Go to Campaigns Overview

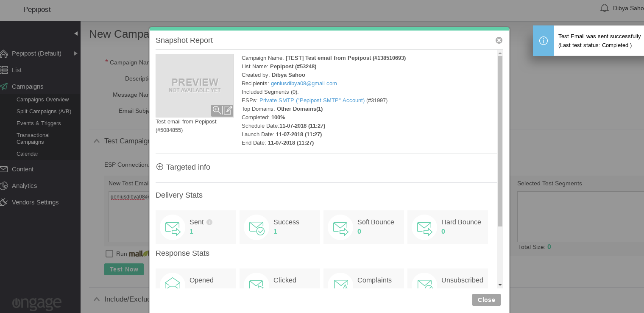(x=42, y=100)
